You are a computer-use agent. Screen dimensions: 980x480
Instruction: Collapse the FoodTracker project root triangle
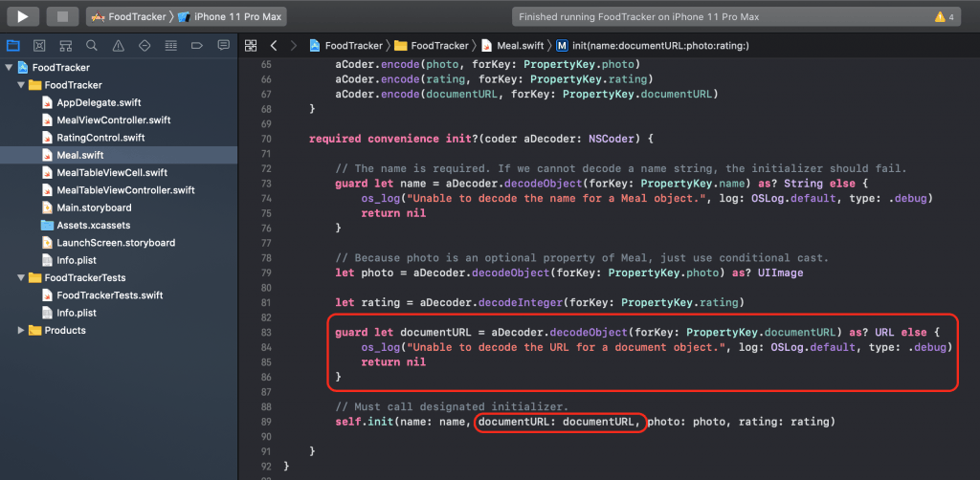(9, 68)
